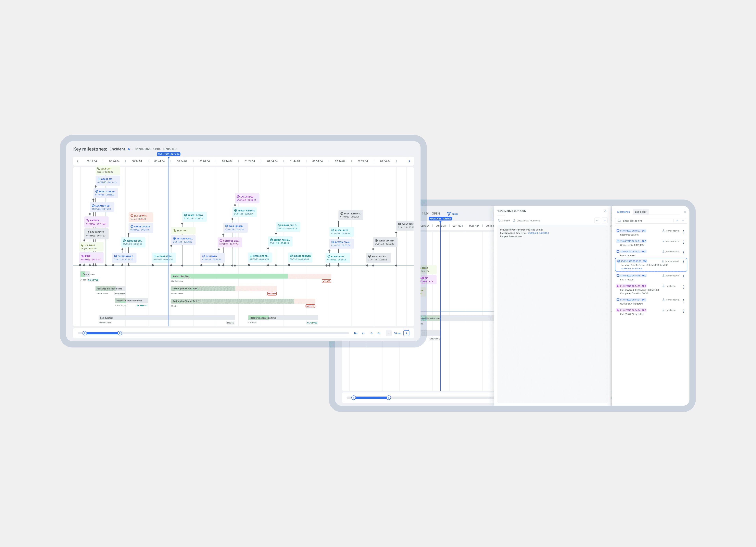The width and height of the screenshot is (756, 547).
Task: Click search magnifier in Milestones panel
Action: (x=619, y=221)
